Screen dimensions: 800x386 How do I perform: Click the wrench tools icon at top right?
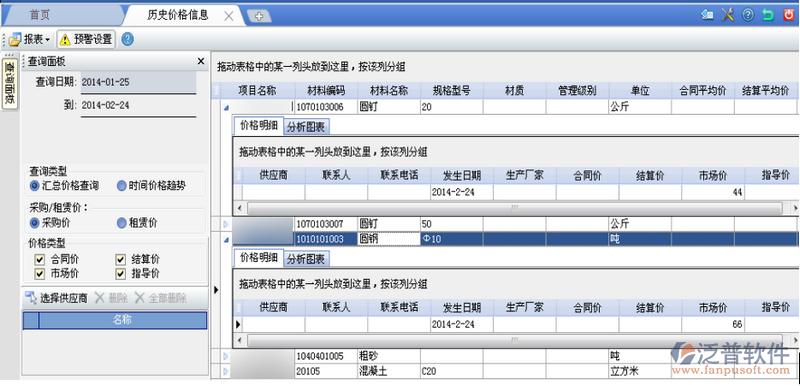pos(728,15)
